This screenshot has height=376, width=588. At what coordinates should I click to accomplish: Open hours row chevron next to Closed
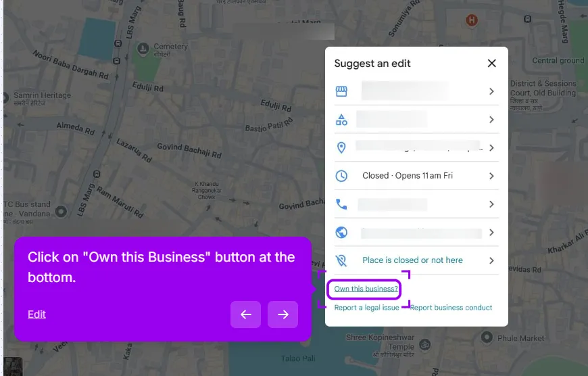pyautogui.click(x=491, y=176)
